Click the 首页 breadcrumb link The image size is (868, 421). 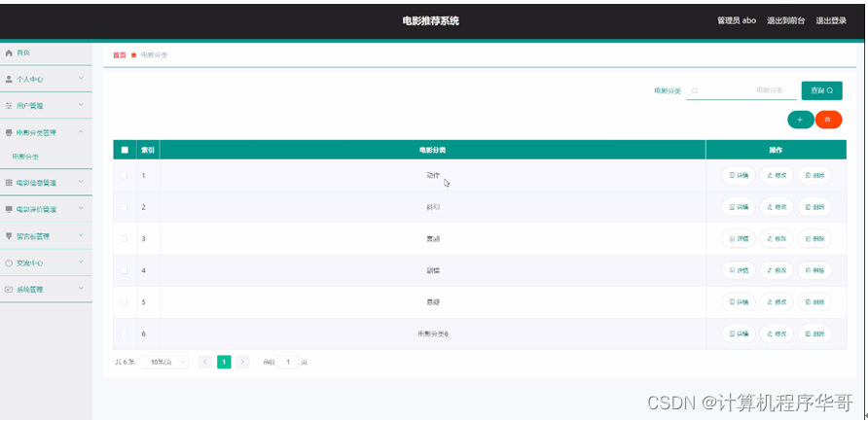[x=119, y=55]
